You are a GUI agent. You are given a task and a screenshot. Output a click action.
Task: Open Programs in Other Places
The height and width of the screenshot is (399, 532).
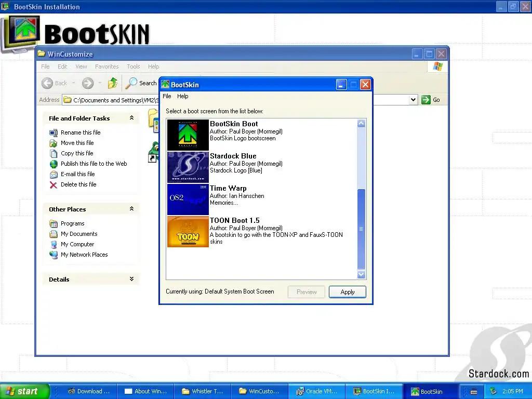[72, 223]
